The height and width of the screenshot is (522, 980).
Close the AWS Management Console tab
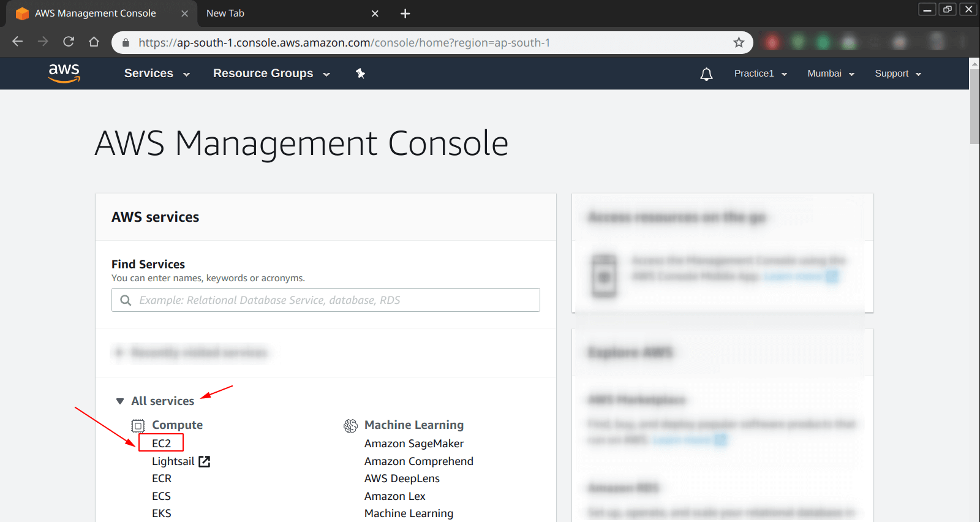(184, 13)
